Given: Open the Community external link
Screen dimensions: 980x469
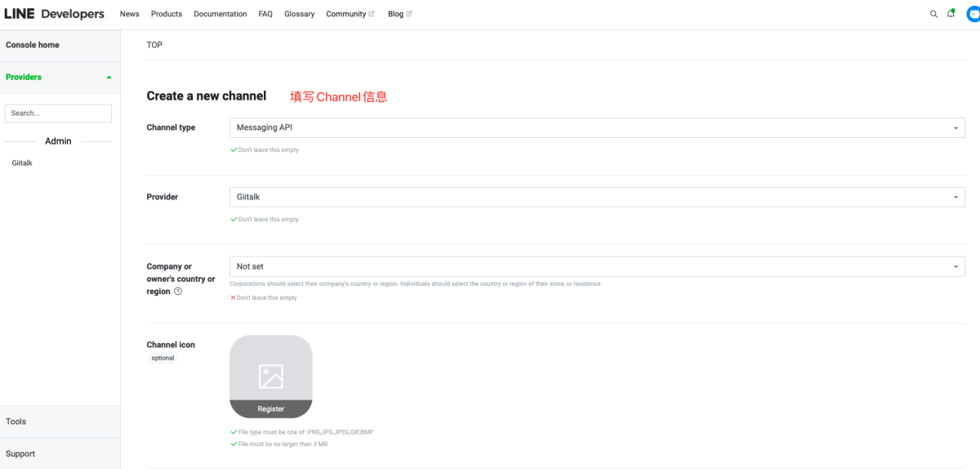Looking at the screenshot, I should click(350, 14).
